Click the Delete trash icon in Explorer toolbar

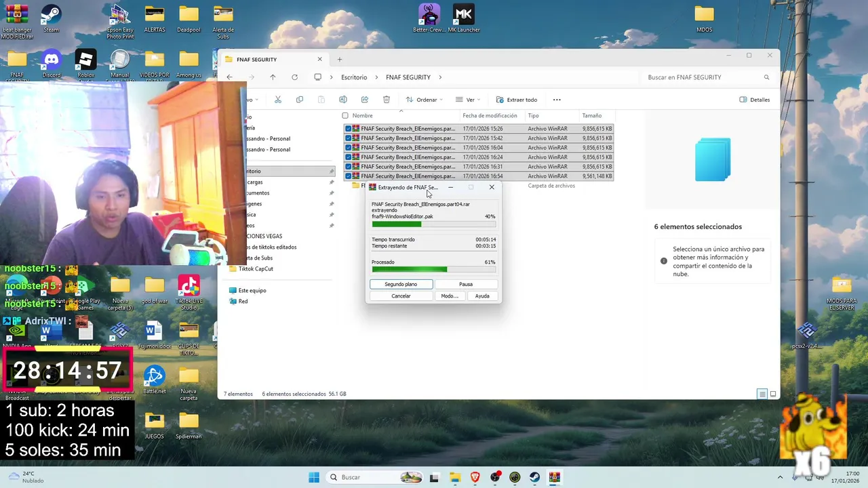[387, 100]
